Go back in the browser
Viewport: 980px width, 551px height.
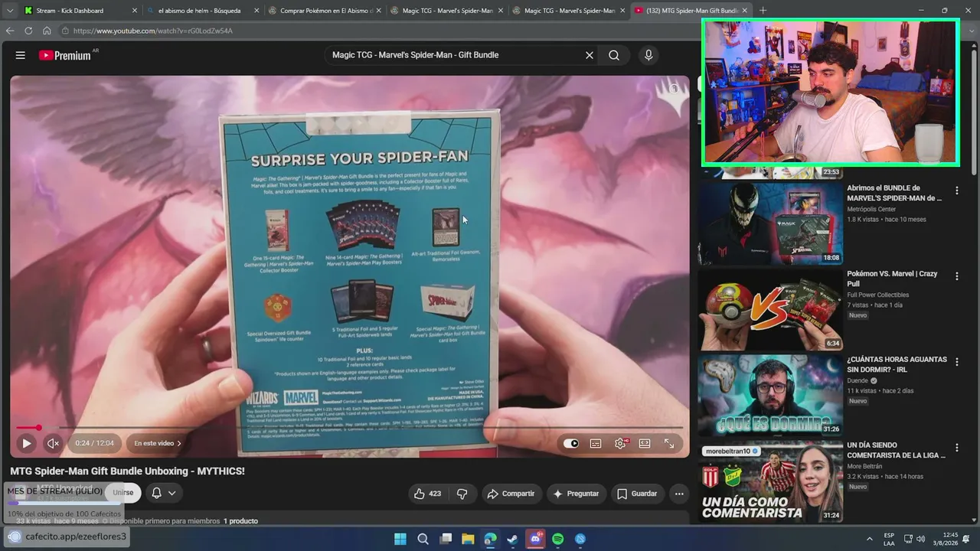[10, 31]
